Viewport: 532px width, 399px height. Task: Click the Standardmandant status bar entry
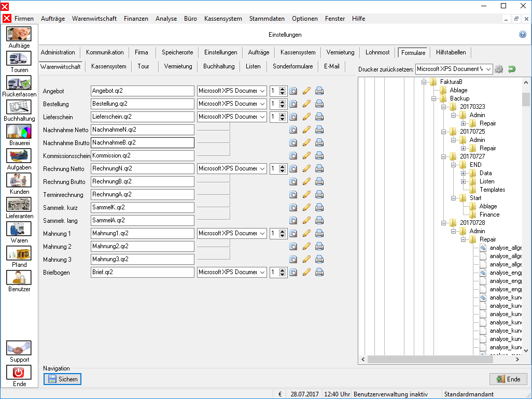coord(469,394)
